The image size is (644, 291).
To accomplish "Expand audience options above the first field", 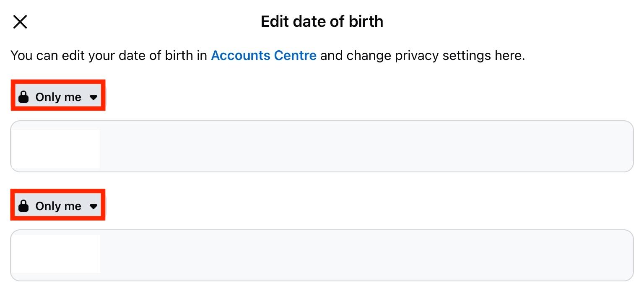I will point(58,97).
